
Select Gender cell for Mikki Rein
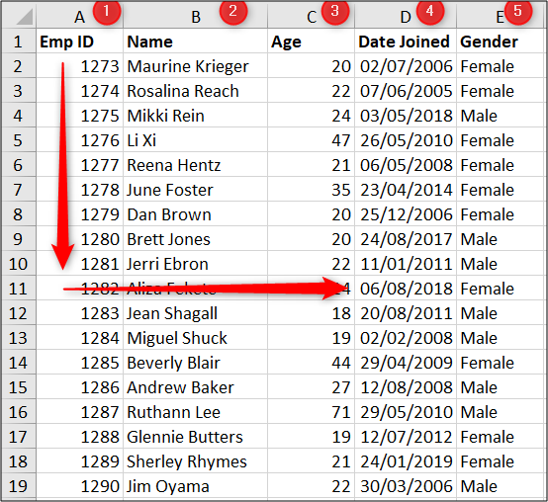[500, 115]
